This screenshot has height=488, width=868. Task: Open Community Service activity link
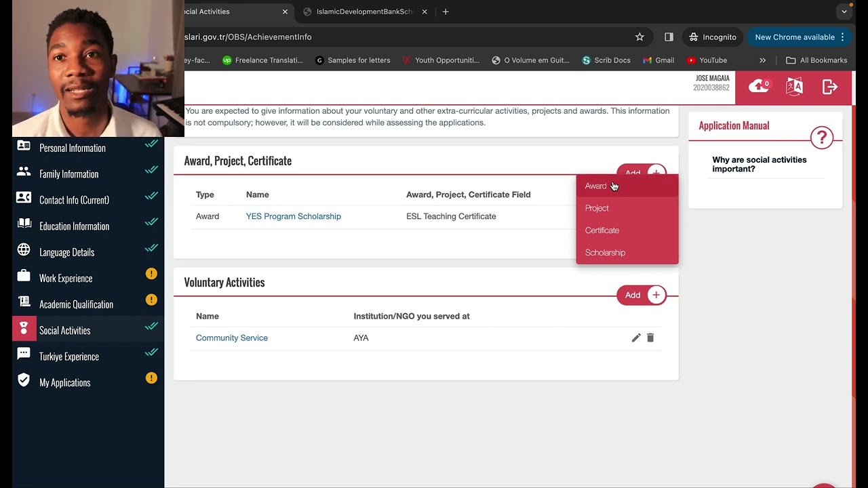[x=232, y=338]
